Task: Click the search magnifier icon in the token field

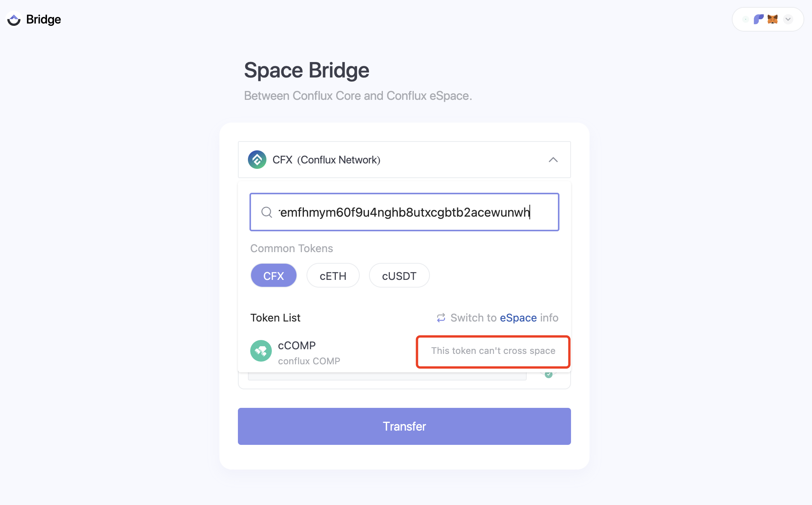Action: 266,212
